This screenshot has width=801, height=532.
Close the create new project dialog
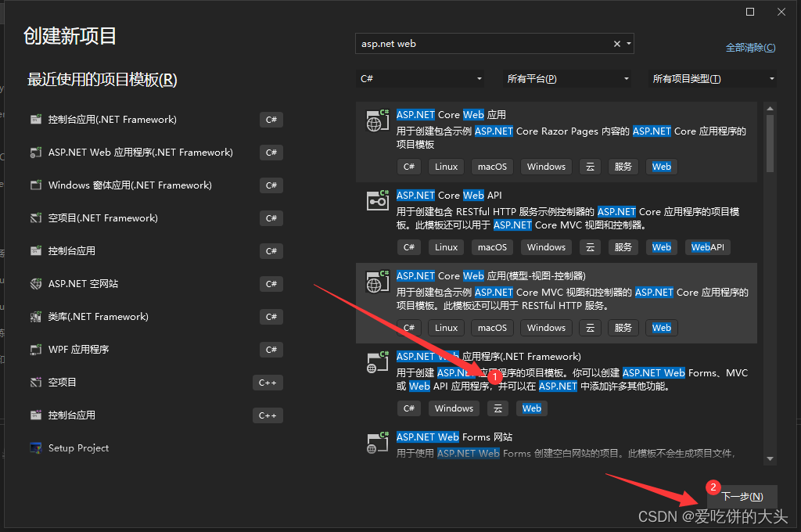tap(781, 12)
